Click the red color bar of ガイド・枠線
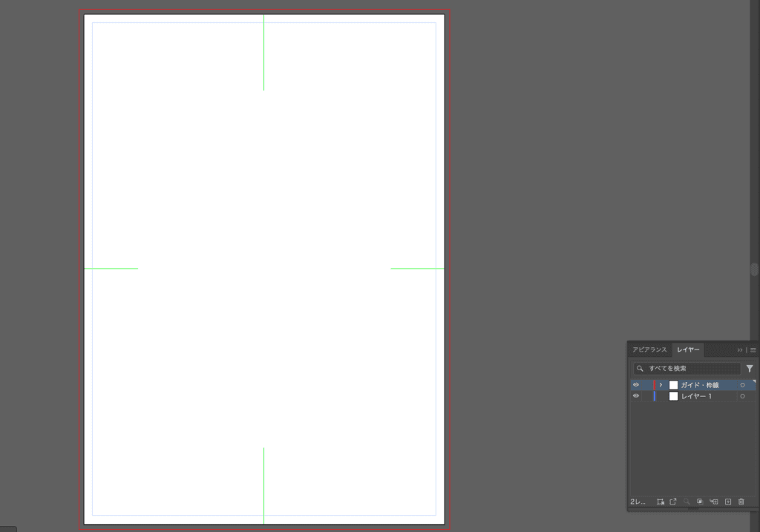760x532 pixels. click(654, 385)
